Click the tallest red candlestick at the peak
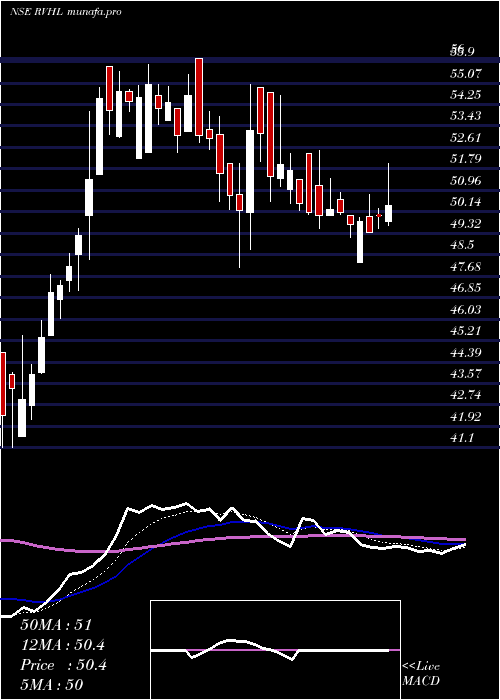The height and width of the screenshot is (700, 500). pyautogui.click(x=199, y=97)
